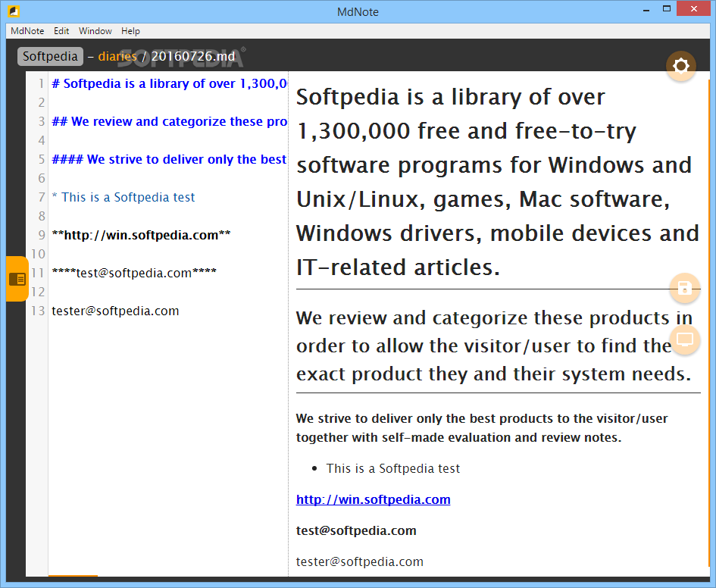This screenshot has width=716, height=588.
Task: Click the MdNote app icon in title bar
Action: [x=14, y=11]
